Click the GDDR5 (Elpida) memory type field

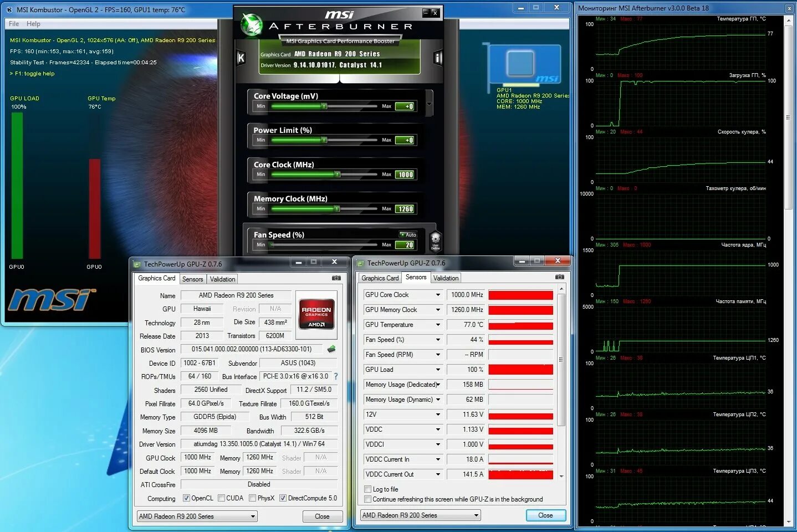click(215, 417)
